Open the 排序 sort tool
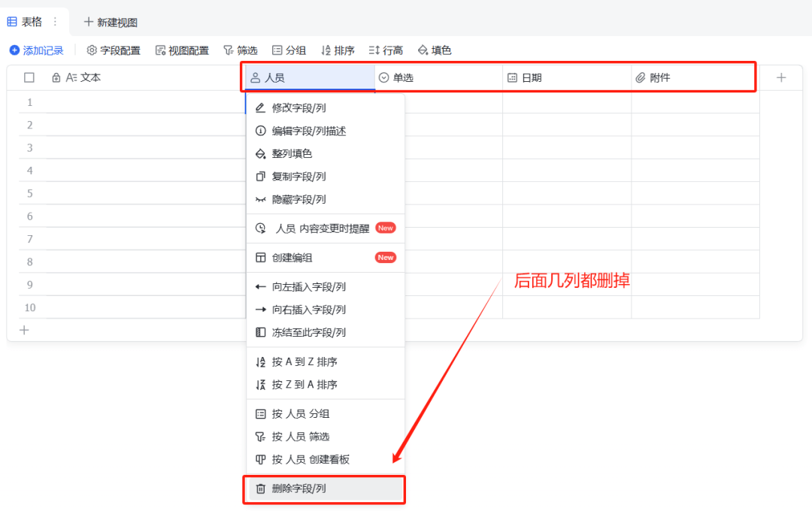Image resolution: width=812 pixels, height=511 pixels. 338,50
